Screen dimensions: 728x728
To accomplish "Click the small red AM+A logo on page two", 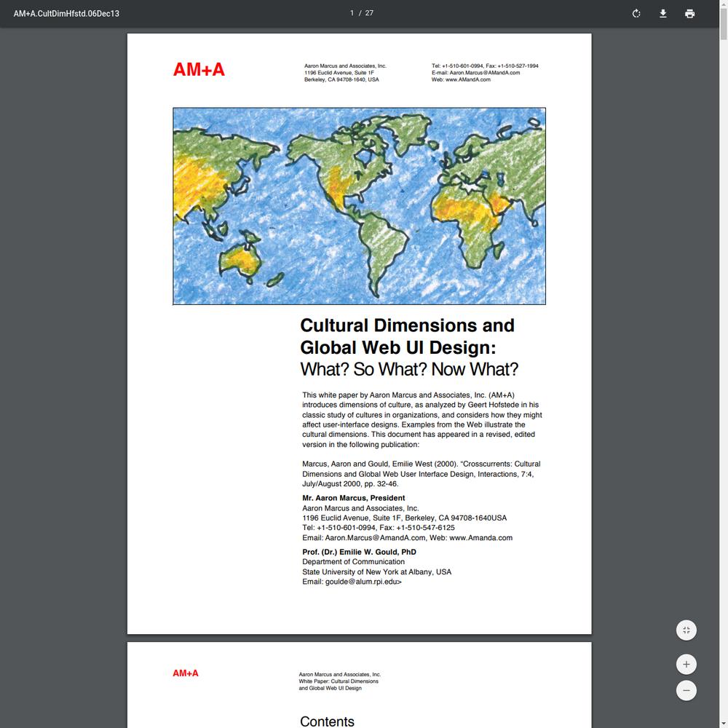I will pyautogui.click(x=185, y=673).
